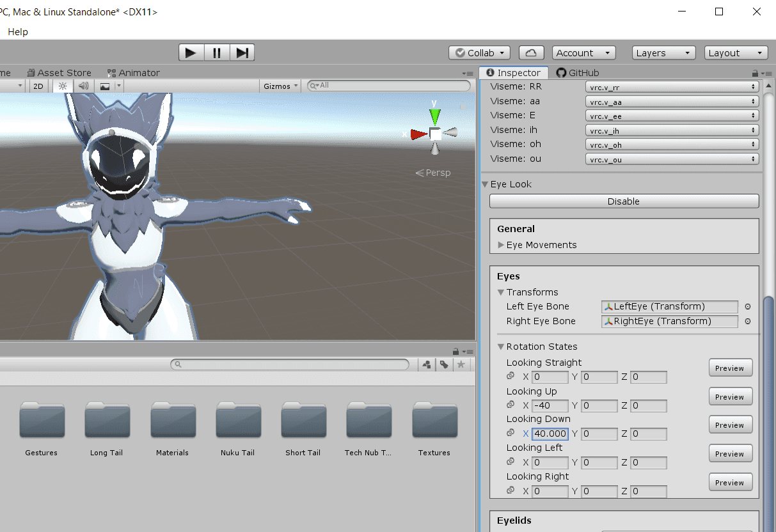Viewport: 776px width, 532px height.
Task: Switch to the Asset Store tab
Action: [x=59, y=73]
